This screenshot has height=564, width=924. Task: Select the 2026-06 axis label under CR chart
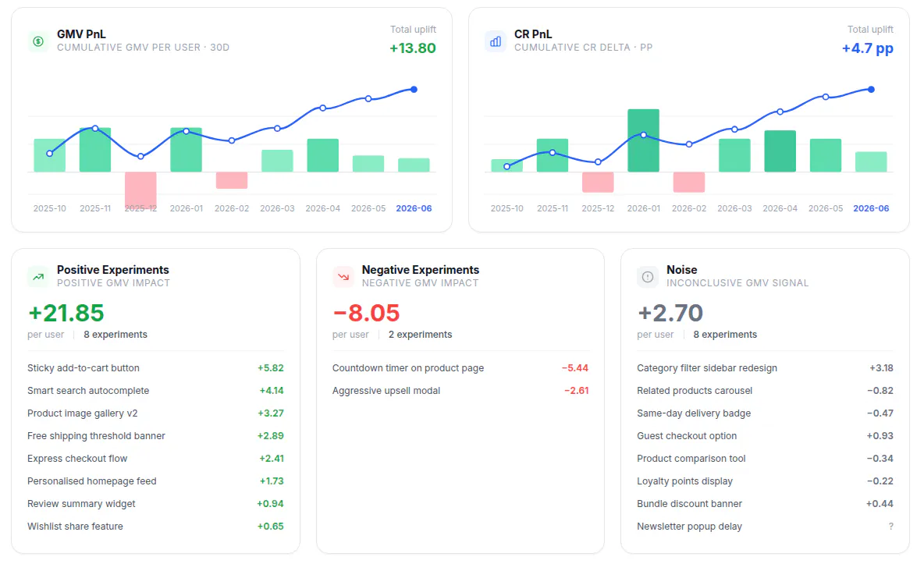(871, 208)
